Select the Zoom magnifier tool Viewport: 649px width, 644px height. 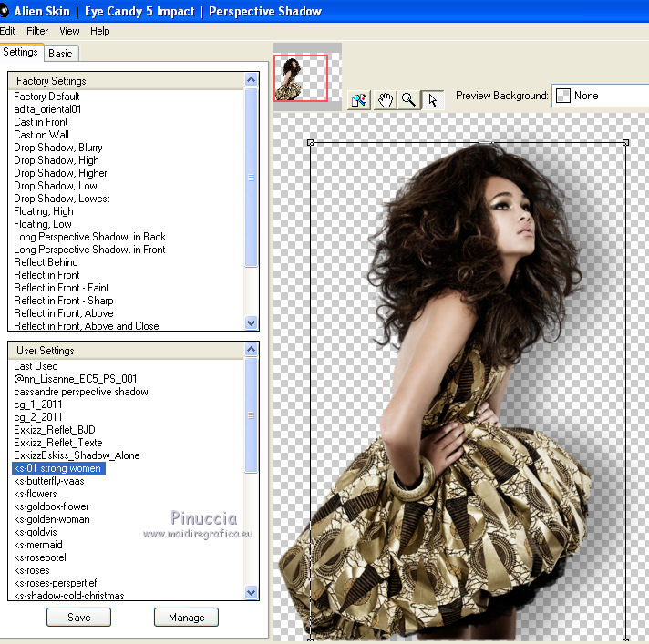coord(408,100)
